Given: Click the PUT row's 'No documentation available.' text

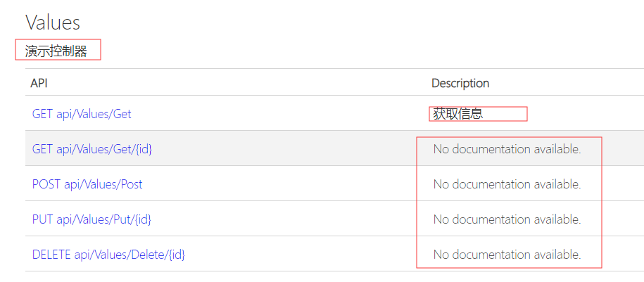Looking at the screenshot, I should 507,219.
